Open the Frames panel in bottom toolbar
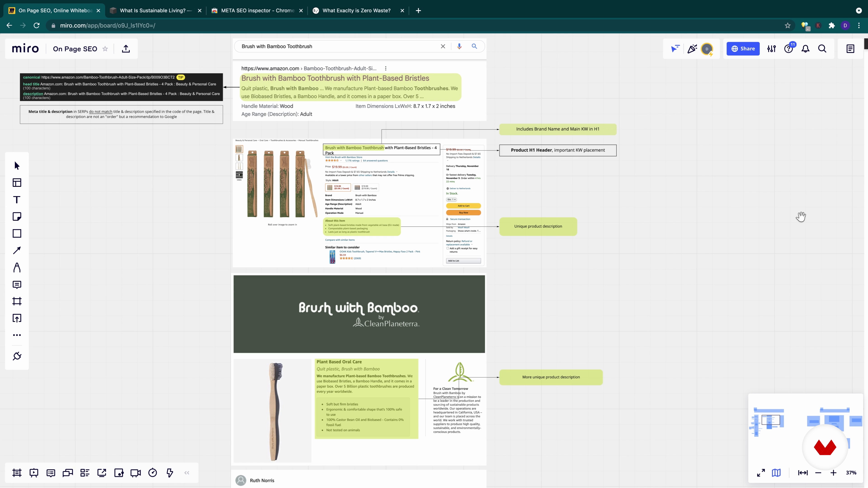868x488 pixels. tap(17, 473)
